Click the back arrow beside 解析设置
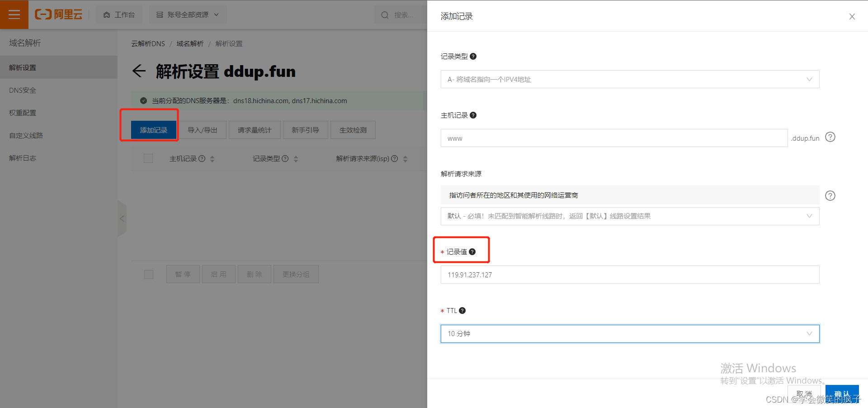868x408 pixels. (139, 71)
